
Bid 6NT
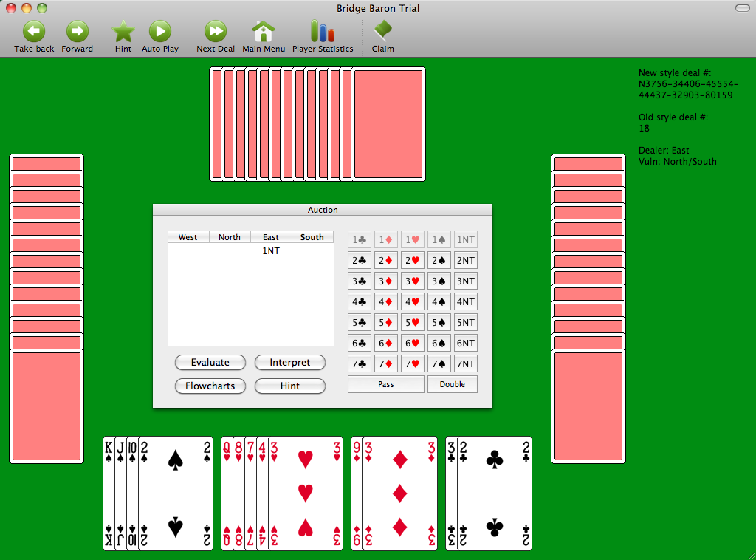coord(466,344)
